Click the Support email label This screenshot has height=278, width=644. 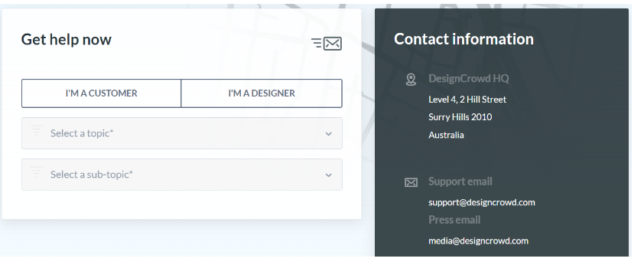pos(460,182)
